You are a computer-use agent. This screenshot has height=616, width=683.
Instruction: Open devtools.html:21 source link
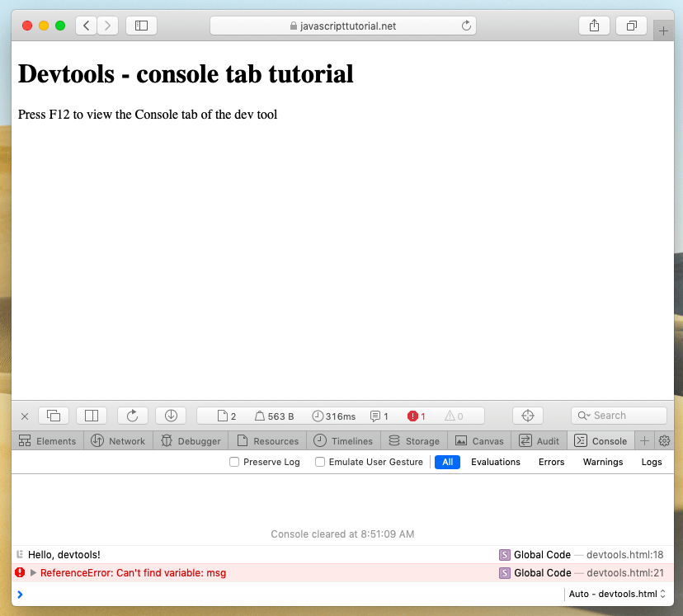[x=625, y=573]
